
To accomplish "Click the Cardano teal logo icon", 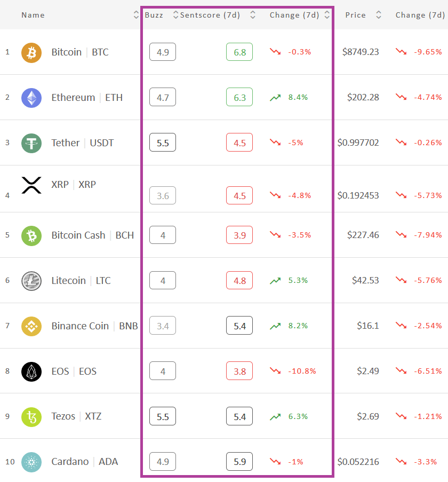I will coord(31,462).
